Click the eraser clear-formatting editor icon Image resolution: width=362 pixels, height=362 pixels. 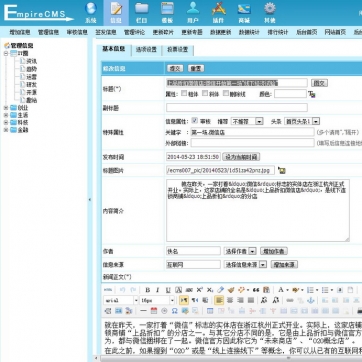click(220, 290)
